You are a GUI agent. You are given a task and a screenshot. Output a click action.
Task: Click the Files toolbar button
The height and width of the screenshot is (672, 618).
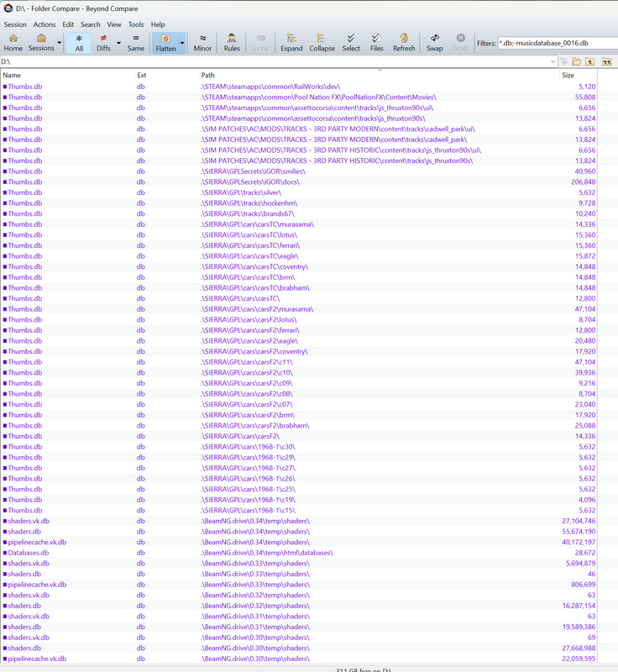pos(376,43)
